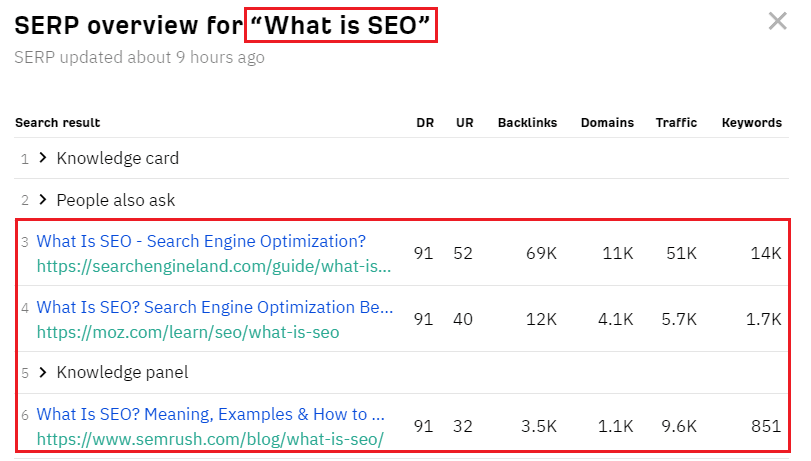
Task: Open the searchengineland.com guide URL
Action: click(x=214, y=266)
